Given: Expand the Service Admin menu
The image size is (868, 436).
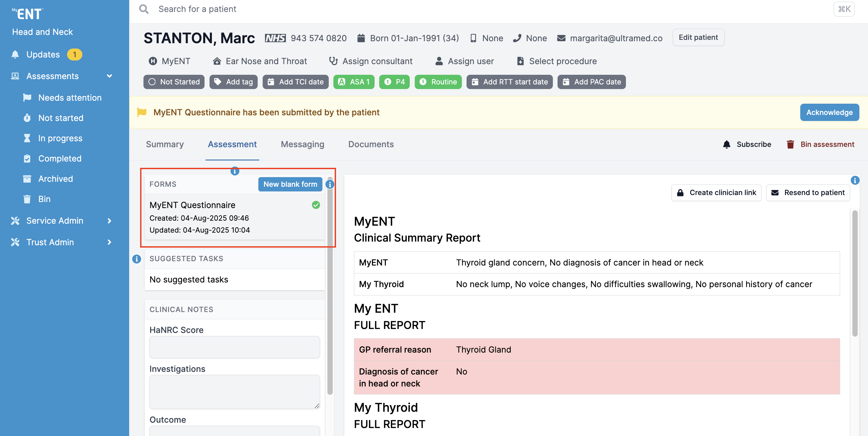Looking at the screenshot, I should 109,221.
